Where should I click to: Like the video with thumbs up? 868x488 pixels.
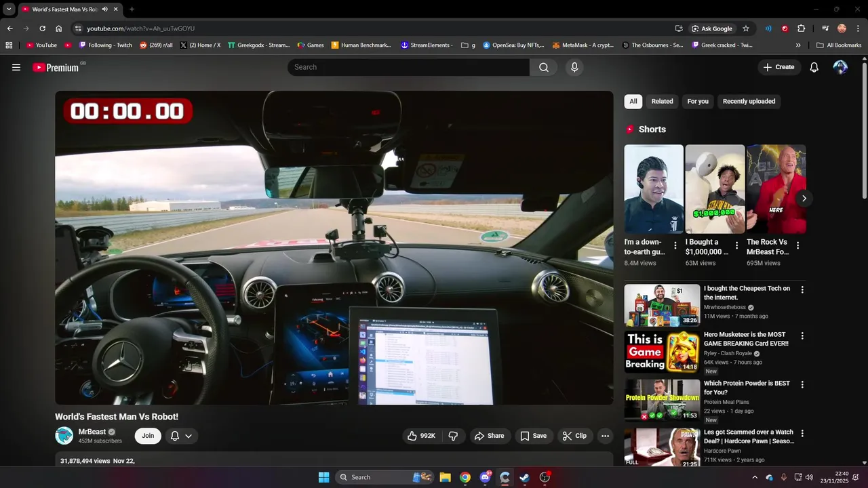tap(421, 436)
